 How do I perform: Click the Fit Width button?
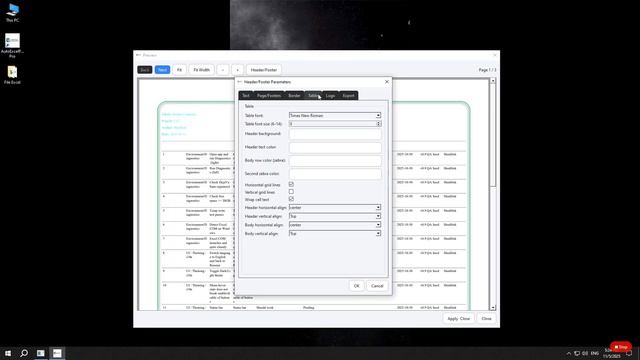point(201,70)
